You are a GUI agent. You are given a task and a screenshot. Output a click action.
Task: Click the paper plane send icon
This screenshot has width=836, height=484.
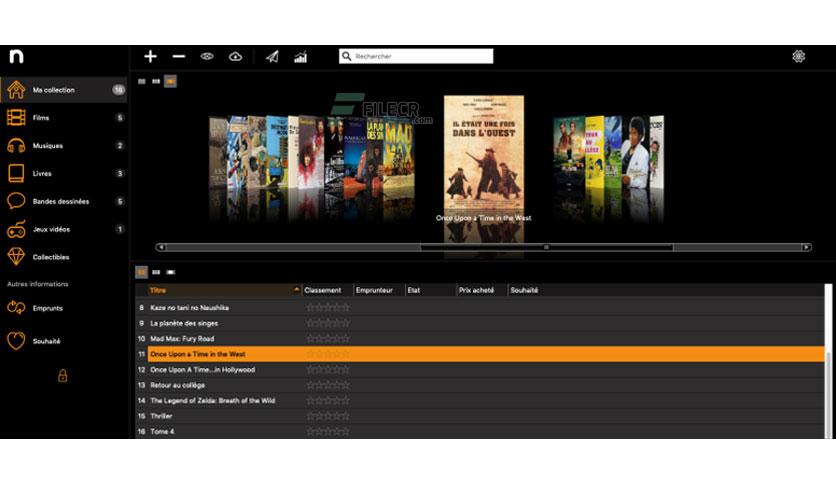(272, 57)
